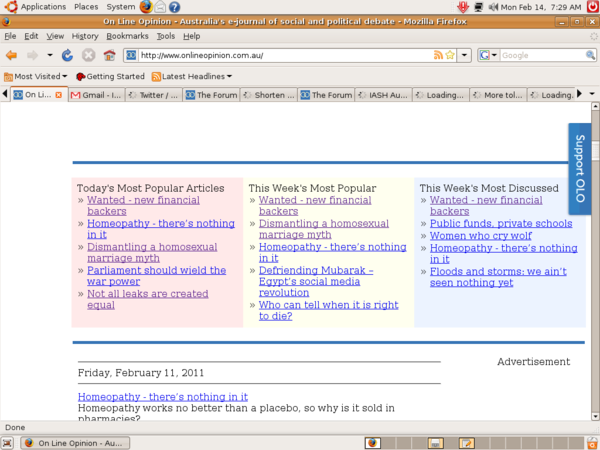The width and height of the screenshot is (600, 450).
Task: Click the On Line Opinion taskbar button
Action: [x=75, y=443]
